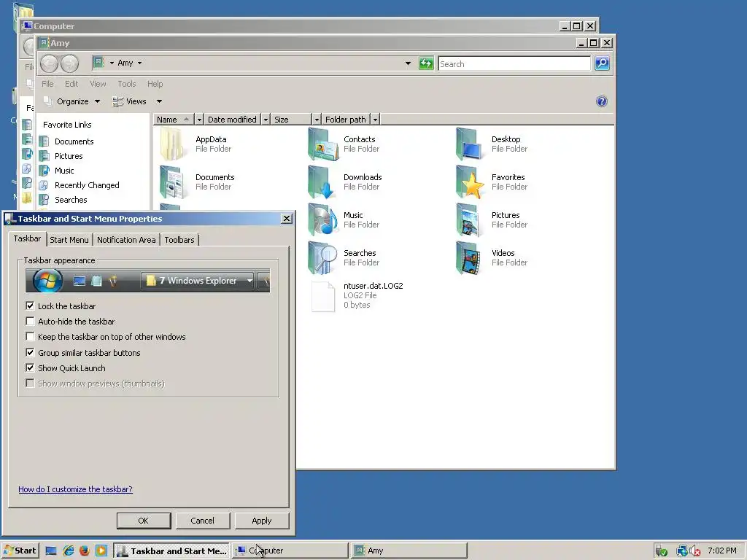Enable Keep the taskbar on top of other windows
The width and height of the screenshot is (747, 560).
tap(30, 337)
